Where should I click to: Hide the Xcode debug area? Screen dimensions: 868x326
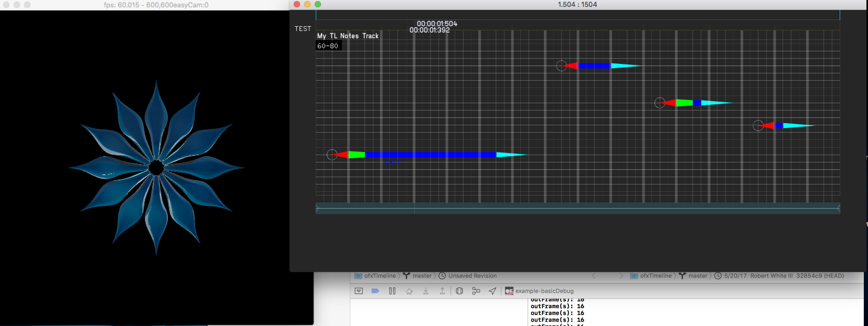click(358, 291)
